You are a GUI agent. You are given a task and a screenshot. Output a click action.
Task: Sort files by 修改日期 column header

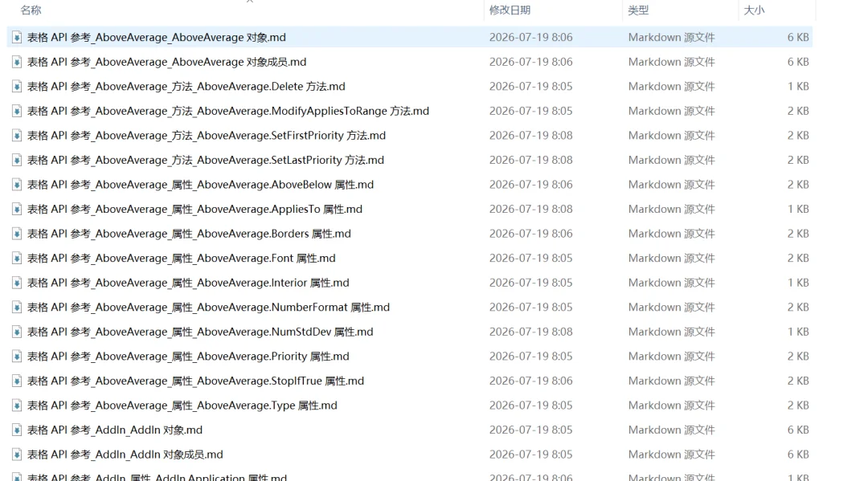[x=510, y=10]
